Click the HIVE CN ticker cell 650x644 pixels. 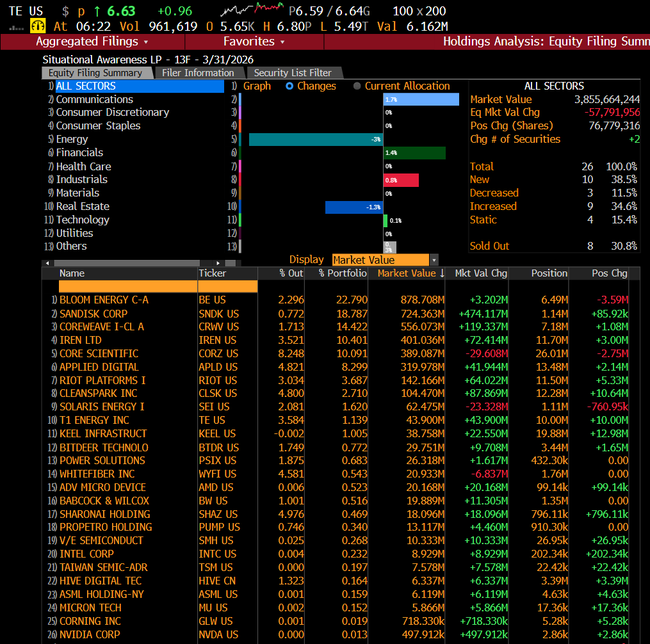pyautogui.click(x=217, y=581)
